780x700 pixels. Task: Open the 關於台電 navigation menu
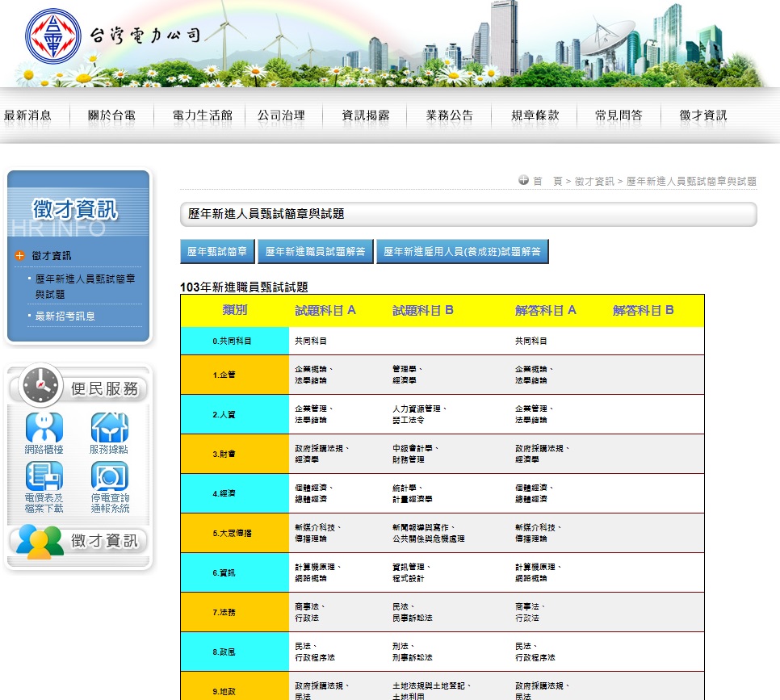pos(112,115)
